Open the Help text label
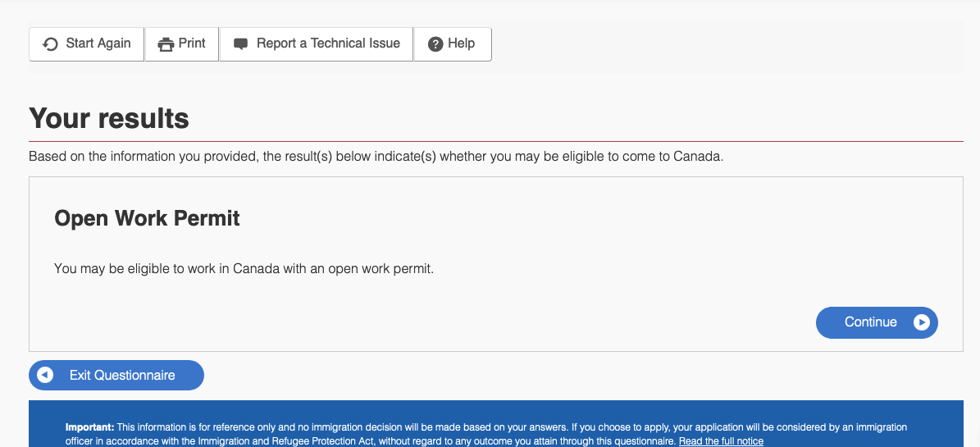Image resolution: width=980 pixels, height=447 pixels. pos(461,43)
